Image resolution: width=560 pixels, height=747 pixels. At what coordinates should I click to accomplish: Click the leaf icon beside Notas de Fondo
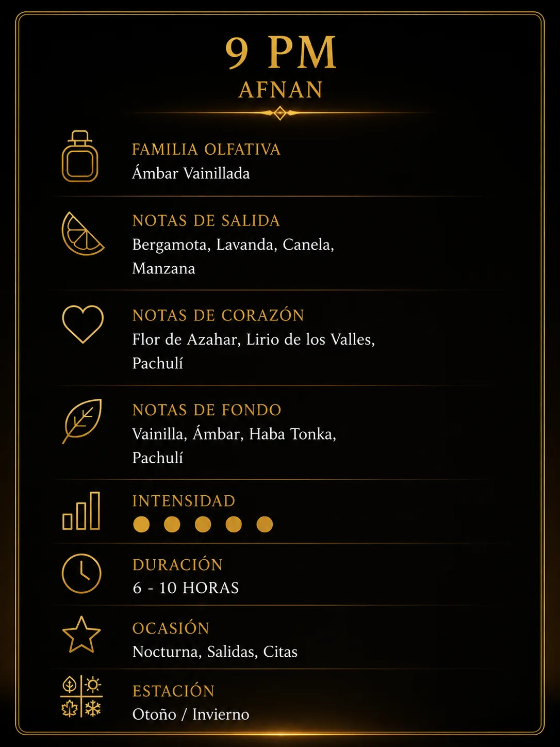[x=82, y=421]
